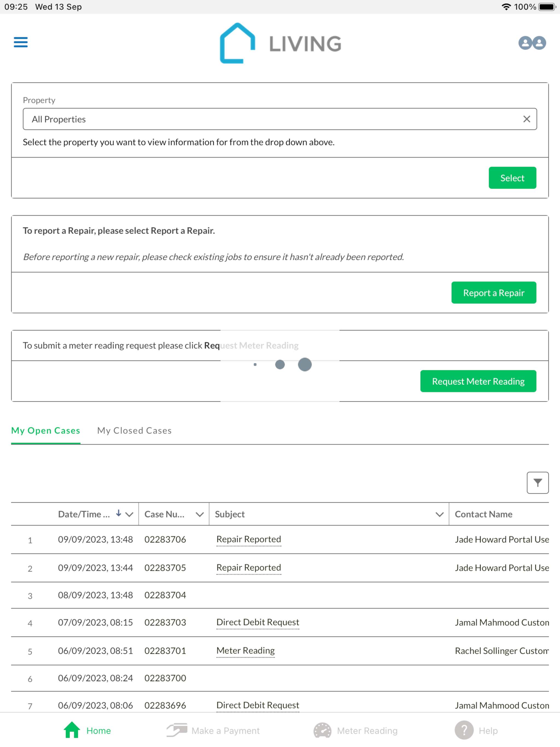Expand the Date/Time column menu

(129, 514)
